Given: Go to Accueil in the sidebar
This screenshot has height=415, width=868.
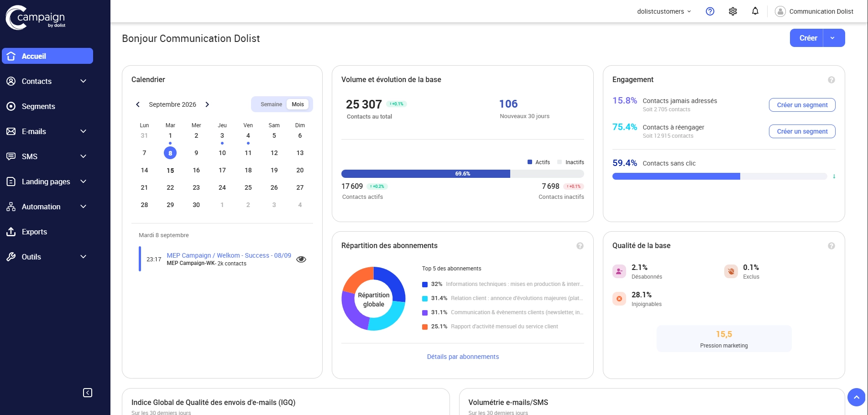Looking at the screenshot, I should tap(47, 56).
